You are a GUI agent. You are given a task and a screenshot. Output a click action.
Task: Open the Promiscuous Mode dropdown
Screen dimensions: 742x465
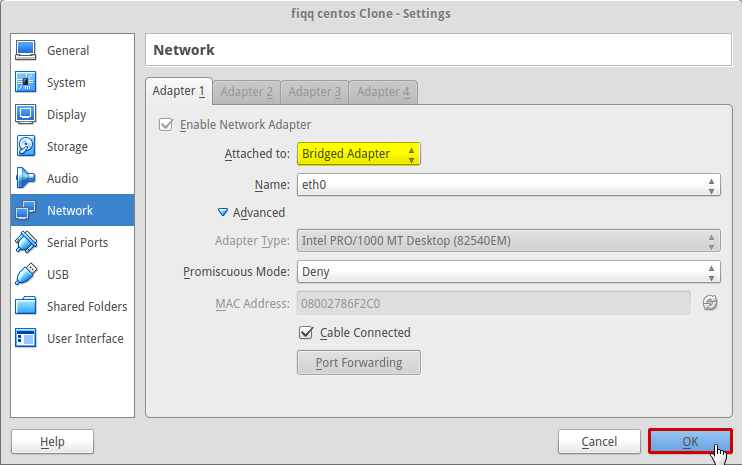pyautogui.click(x=508, y=271)
